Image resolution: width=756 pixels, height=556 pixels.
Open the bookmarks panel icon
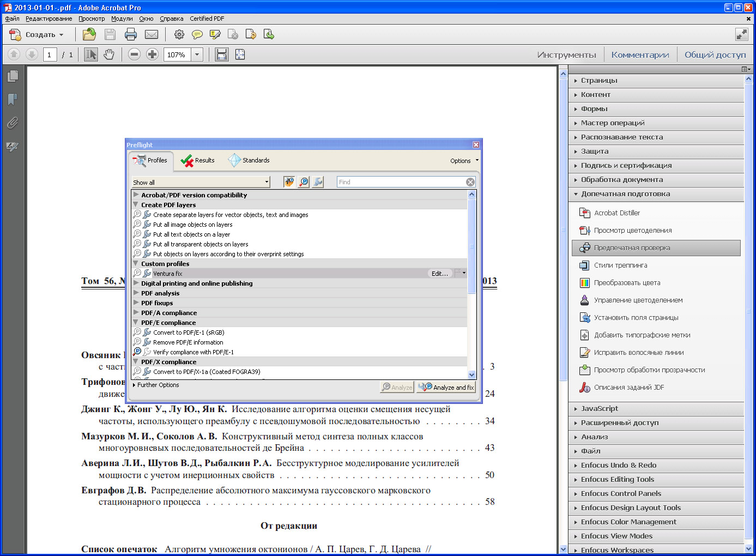pyautogui.click(x=12, y=99)
